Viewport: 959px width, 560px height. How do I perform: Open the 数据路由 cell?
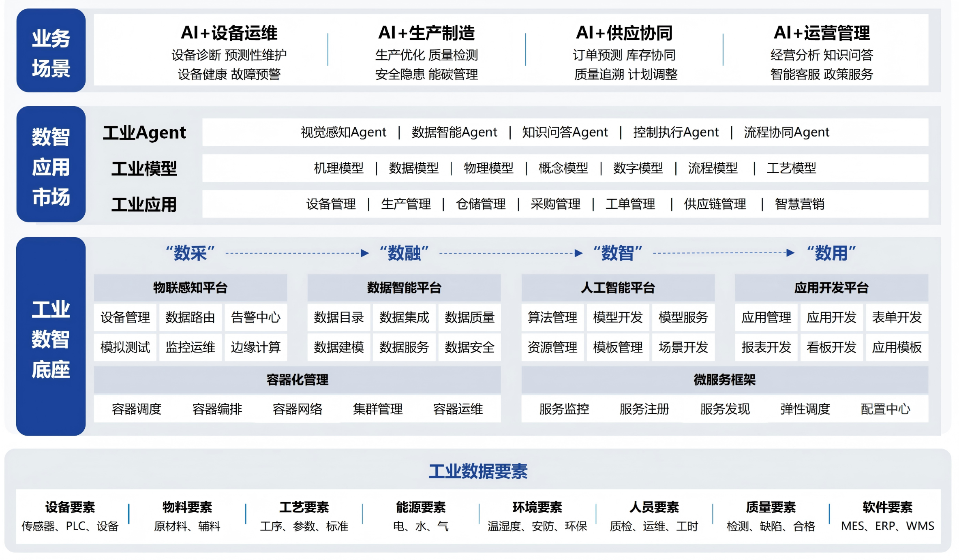190,317
